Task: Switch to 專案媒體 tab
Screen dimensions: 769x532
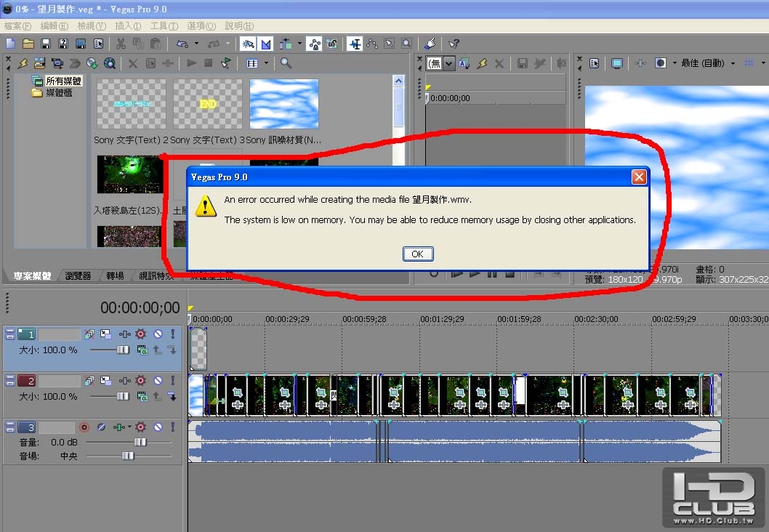Action: (x=32, y=276)
